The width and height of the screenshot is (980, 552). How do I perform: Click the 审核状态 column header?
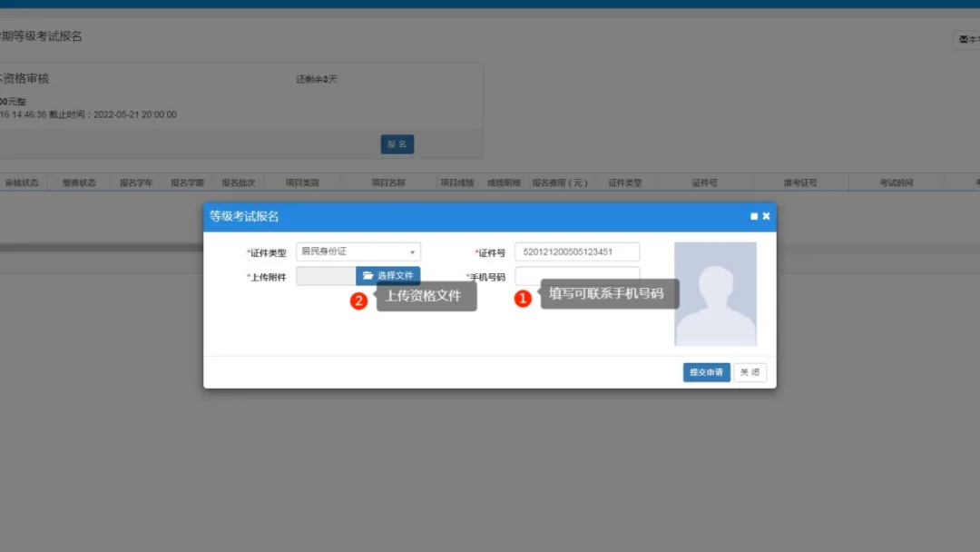22,182
